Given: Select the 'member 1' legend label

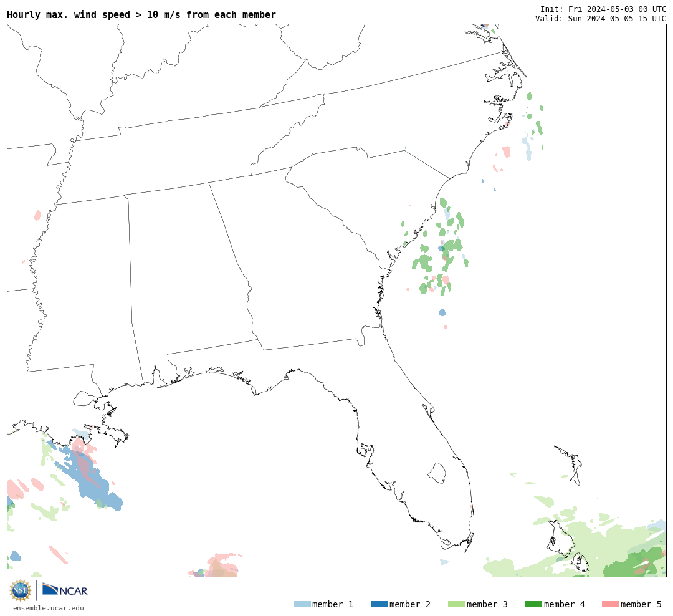Looking at the screenshot, I should [x=333, y=604].
